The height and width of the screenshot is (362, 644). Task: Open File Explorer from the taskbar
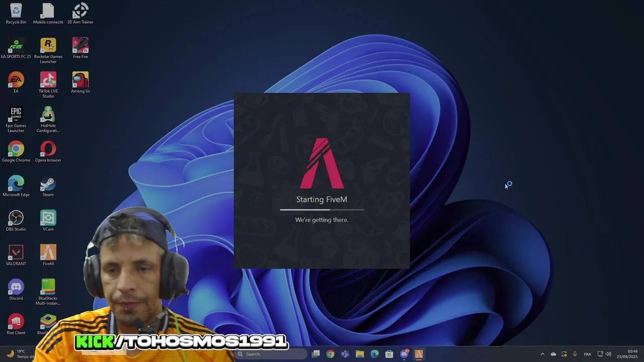coord(360,354)
